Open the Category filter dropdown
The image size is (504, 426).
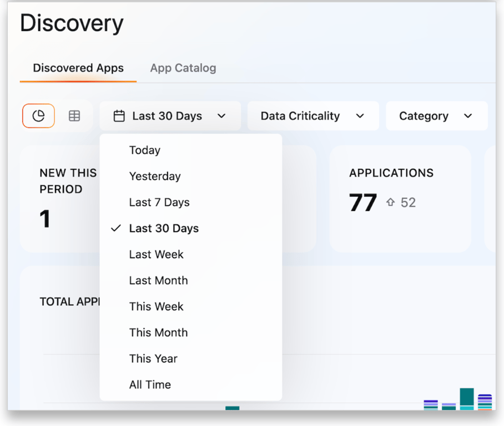click(x=437, y=116)
